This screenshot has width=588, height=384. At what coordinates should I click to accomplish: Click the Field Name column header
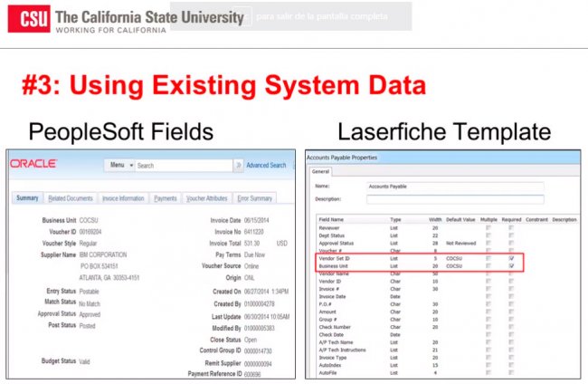click(x=333, y=219)
